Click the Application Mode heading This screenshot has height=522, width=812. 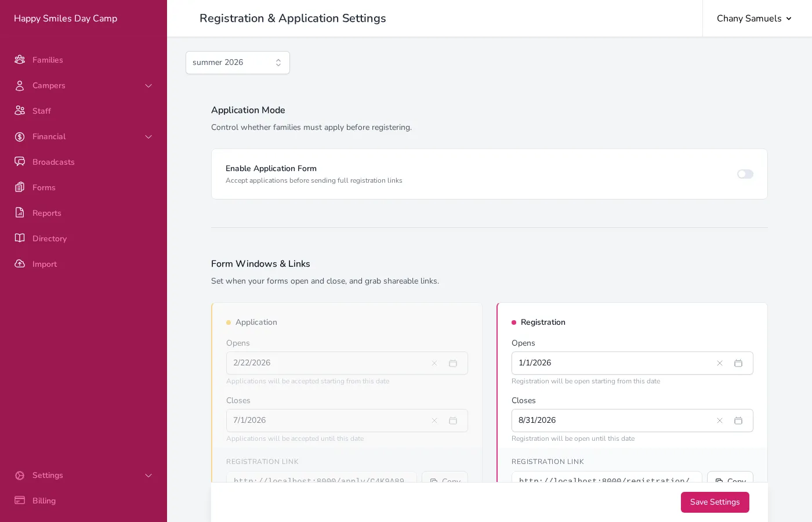tap(248, 110)
